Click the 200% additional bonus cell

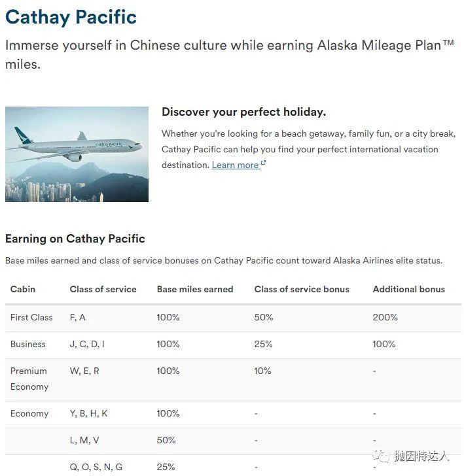(385, 317)
